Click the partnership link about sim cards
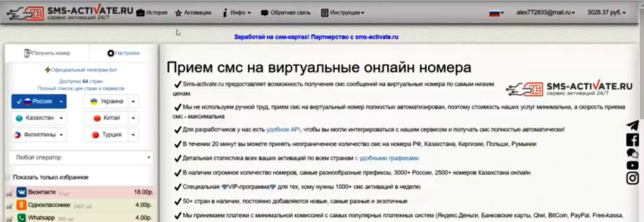Image resolution: width=644 pixels, height=222 pixels. tap(316, 36)
